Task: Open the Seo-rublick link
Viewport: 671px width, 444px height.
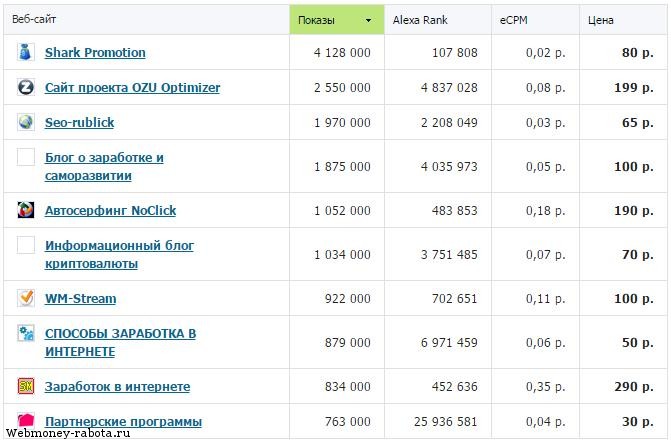Action: coord(80,123)
